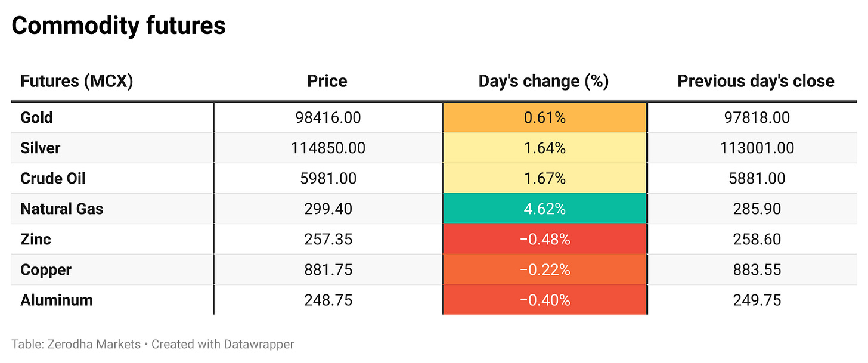
Task: Select the Silver row label
Action: point(40,148)
